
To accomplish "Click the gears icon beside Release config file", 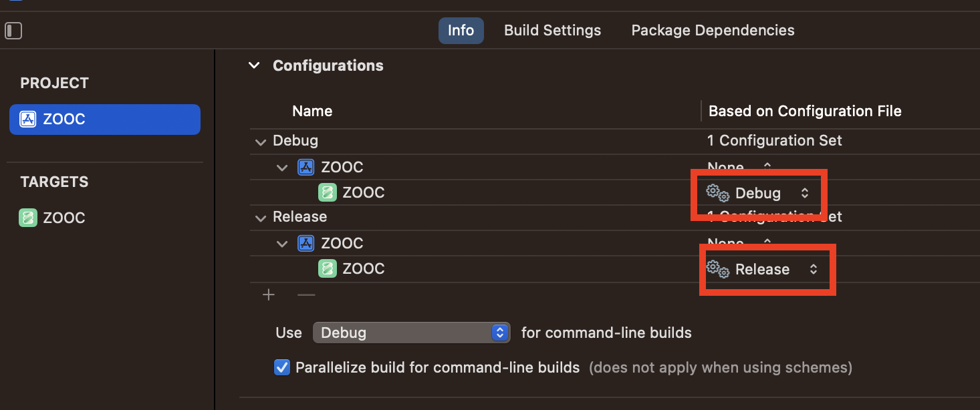I will point(717,269).
